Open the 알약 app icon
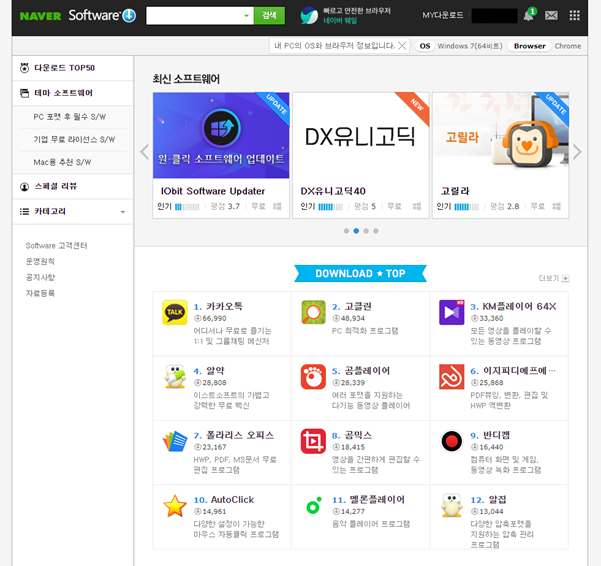 [x=175, y=377]
